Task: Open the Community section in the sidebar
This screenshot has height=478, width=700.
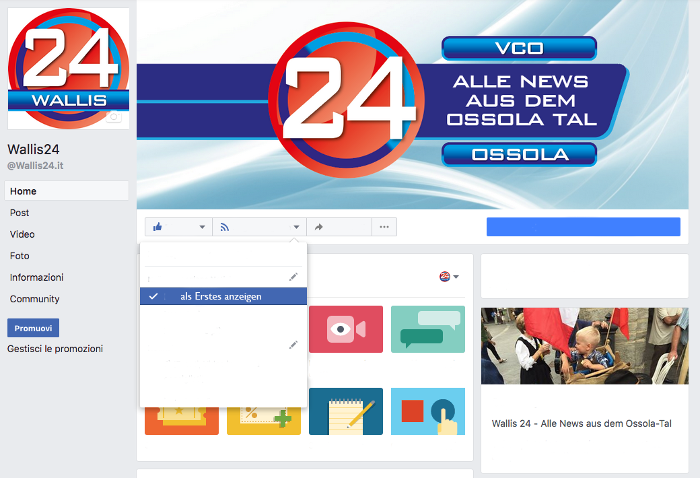Action: (x=34, y=299)
